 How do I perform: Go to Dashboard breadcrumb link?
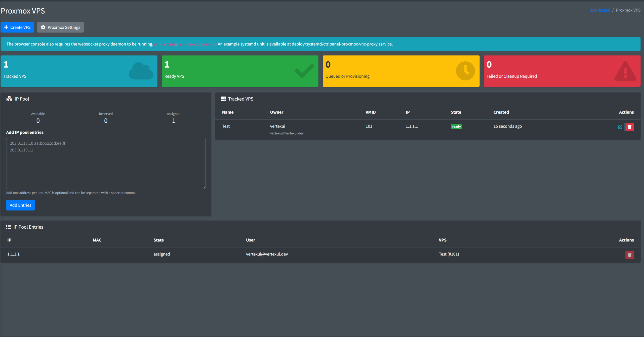click(599, 10)
